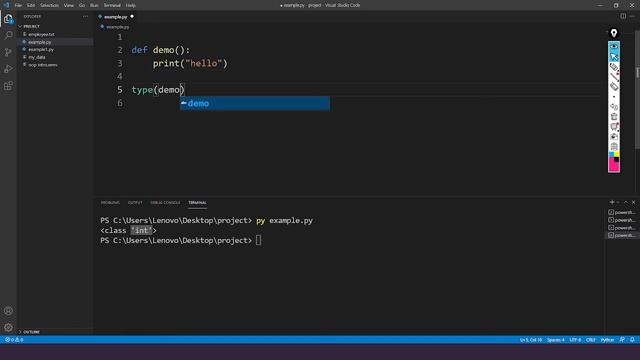640x360 pixels.
Task: Select example.py in the explorer tree
Action: (x=40, y=42)
